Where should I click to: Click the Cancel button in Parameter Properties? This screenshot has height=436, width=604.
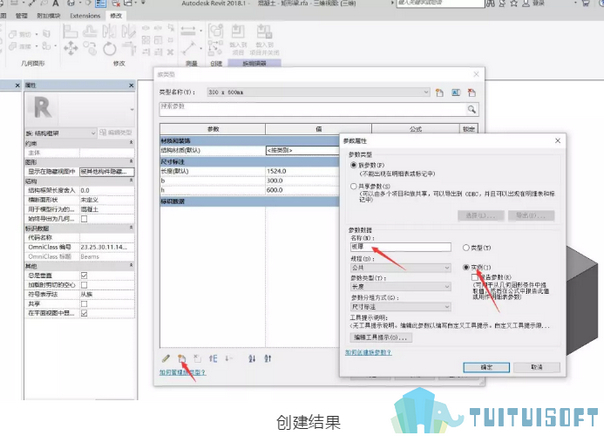tap(536, 367)
